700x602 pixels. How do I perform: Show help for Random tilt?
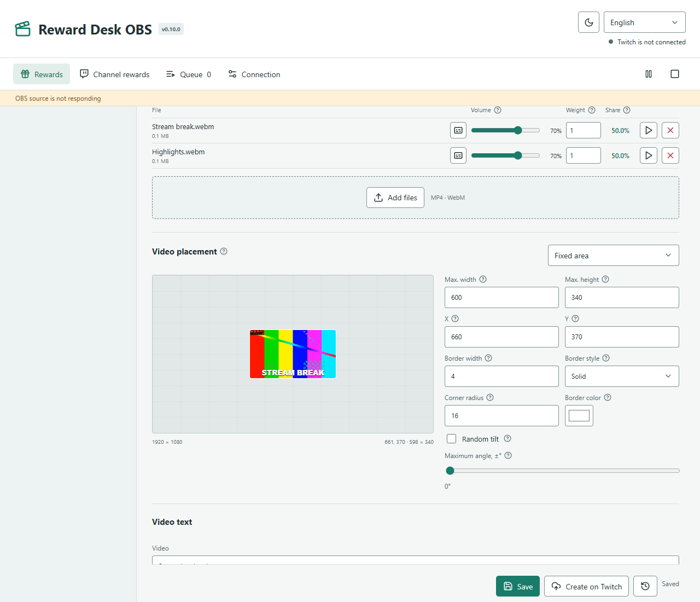(x=507, y=438)
